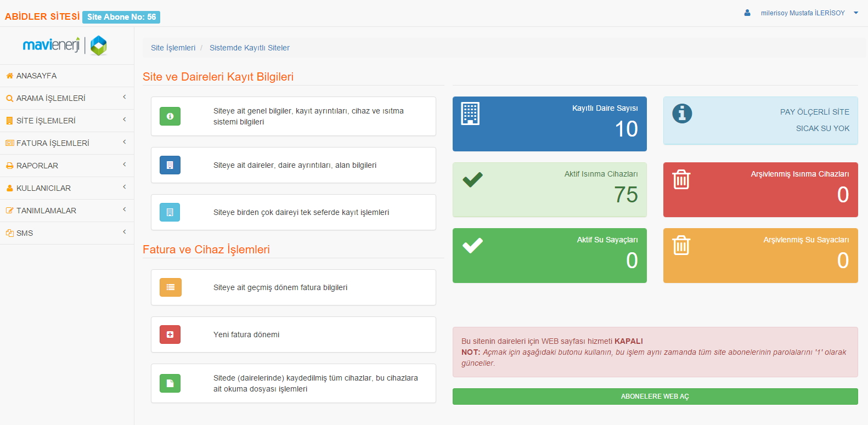The image size is (868, 425).
Task: Click the Site Abone No: 56 badge
Action: pyautogui.click(x=121, y=17)
